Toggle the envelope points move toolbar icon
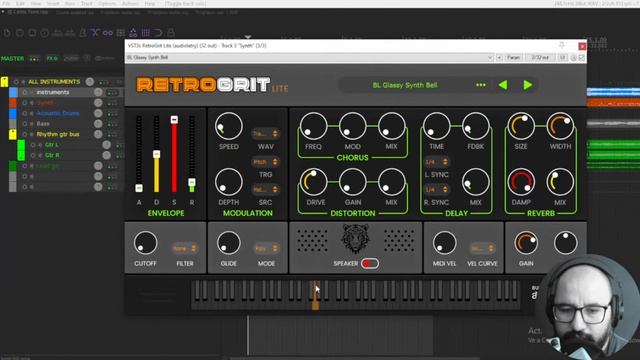 133,33
